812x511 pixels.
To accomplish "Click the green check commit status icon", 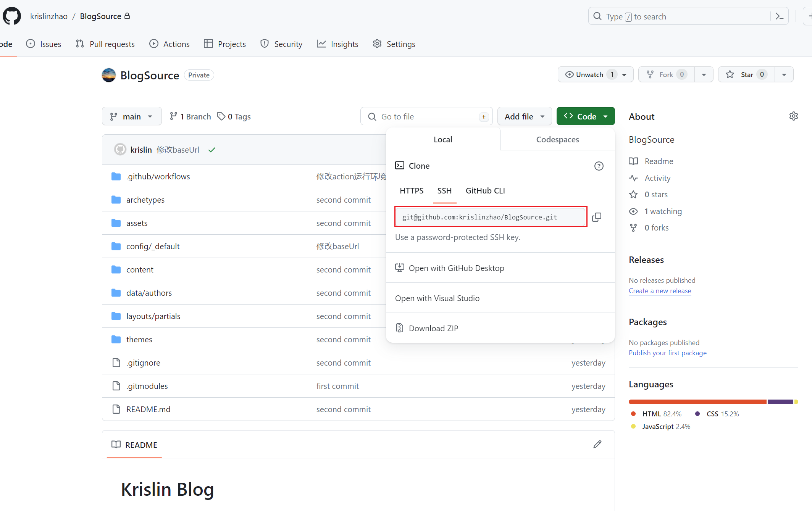I will click(x=212, y=150).
